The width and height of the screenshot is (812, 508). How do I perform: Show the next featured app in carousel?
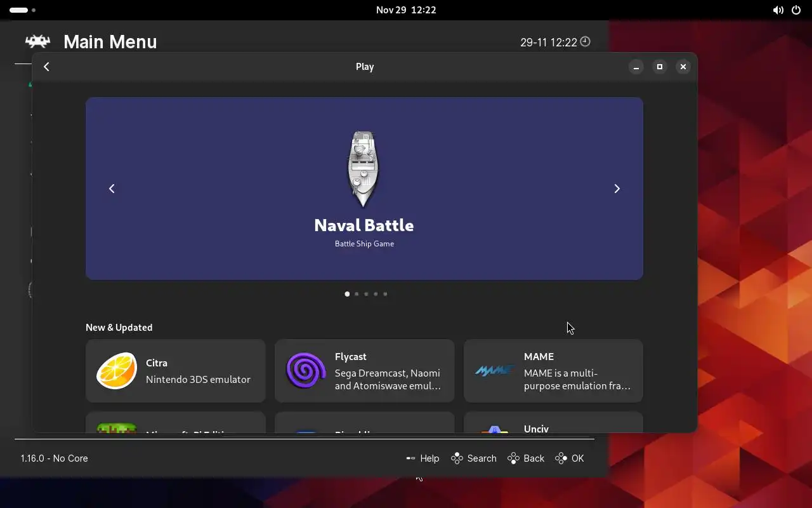point(617,189)
